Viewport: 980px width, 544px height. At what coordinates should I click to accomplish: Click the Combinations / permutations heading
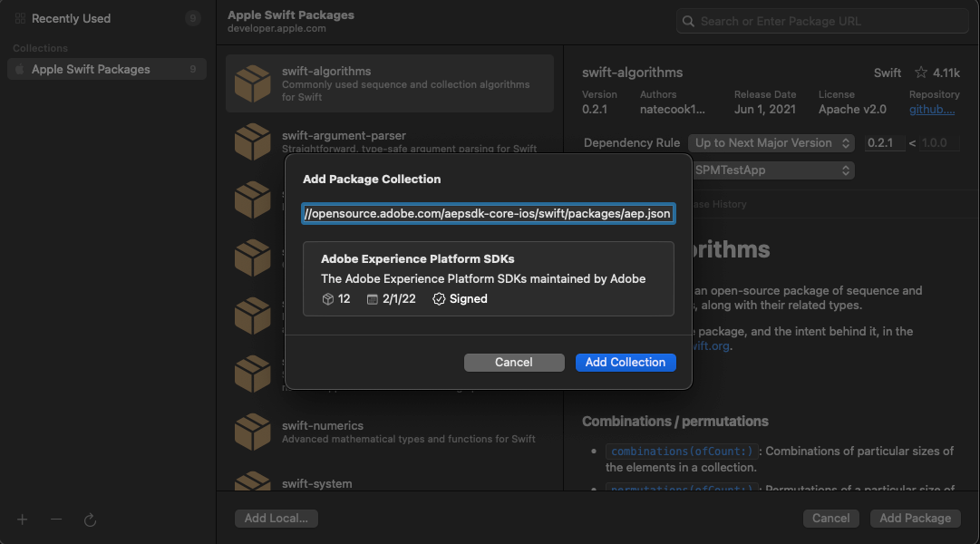tap(675, 422)
